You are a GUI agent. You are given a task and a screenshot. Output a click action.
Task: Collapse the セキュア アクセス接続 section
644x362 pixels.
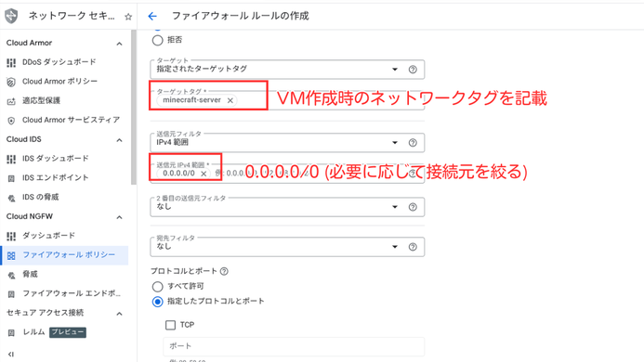[119, 314]
